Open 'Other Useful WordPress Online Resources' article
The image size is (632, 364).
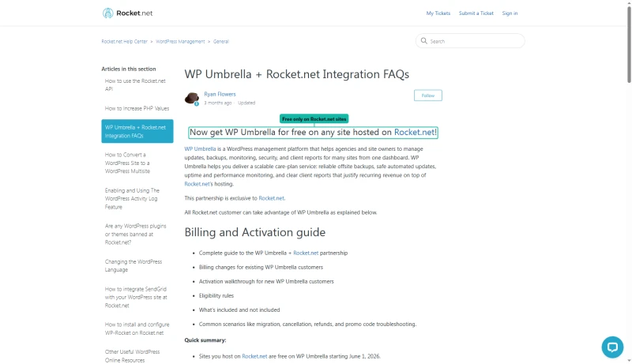point(132,356)
